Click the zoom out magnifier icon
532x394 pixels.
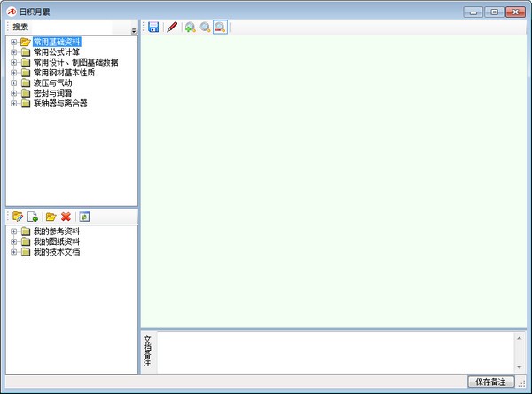(x=220, y=27)
